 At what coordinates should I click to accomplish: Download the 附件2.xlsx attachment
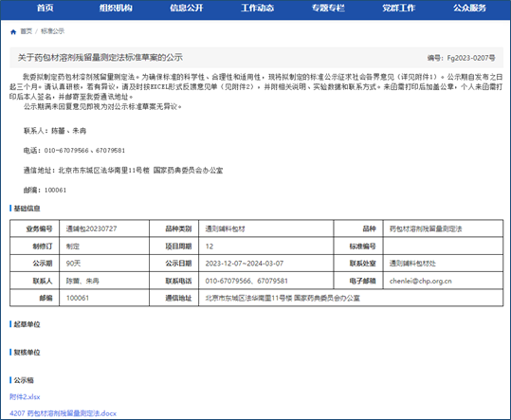tap(25, 397)
